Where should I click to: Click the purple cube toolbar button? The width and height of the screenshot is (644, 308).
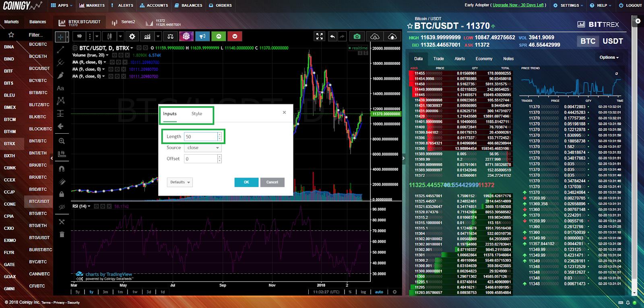click(x=186, y=36)
